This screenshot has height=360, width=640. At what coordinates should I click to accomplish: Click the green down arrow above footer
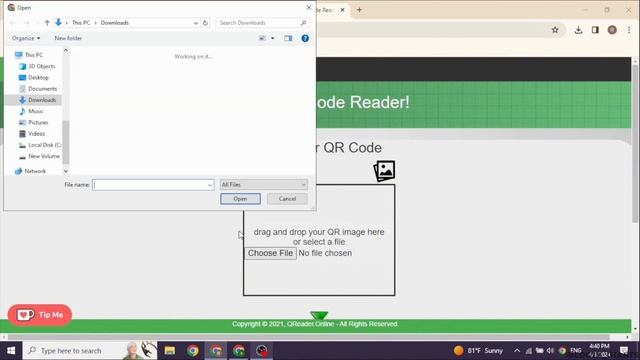point(319,316)
